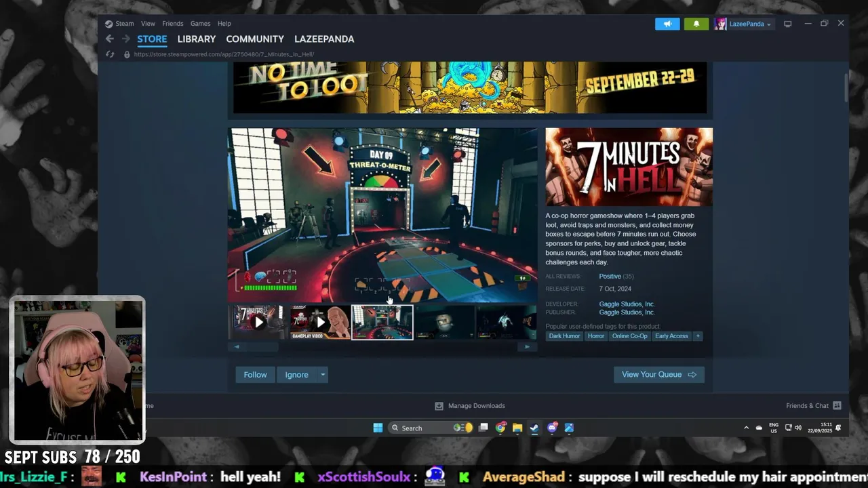The width and height of the screenshot is (868, 488).
Task: Click the Follow button
Action: (x=256, y=375)
